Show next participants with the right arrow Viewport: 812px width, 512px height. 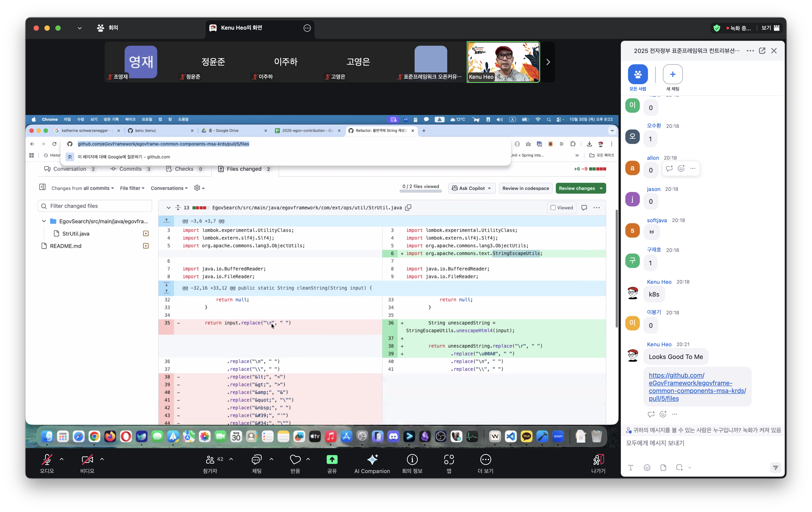548,62
